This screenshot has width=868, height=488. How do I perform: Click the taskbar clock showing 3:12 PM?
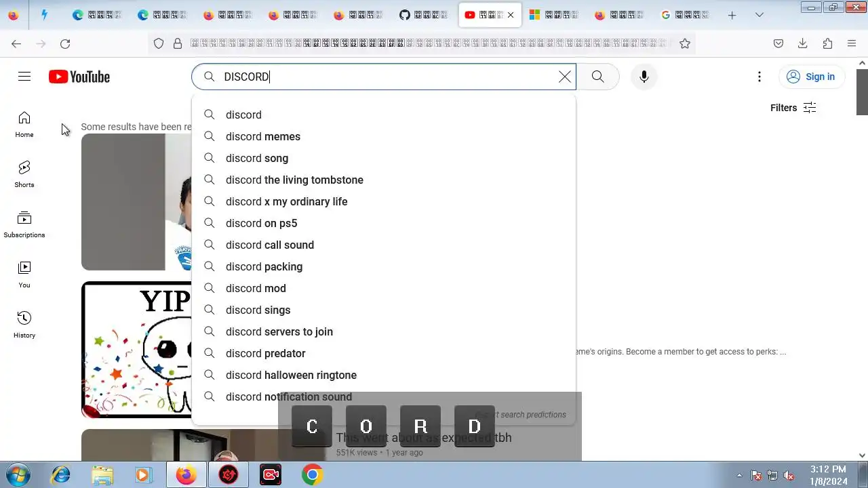click(x=828, y=475)
